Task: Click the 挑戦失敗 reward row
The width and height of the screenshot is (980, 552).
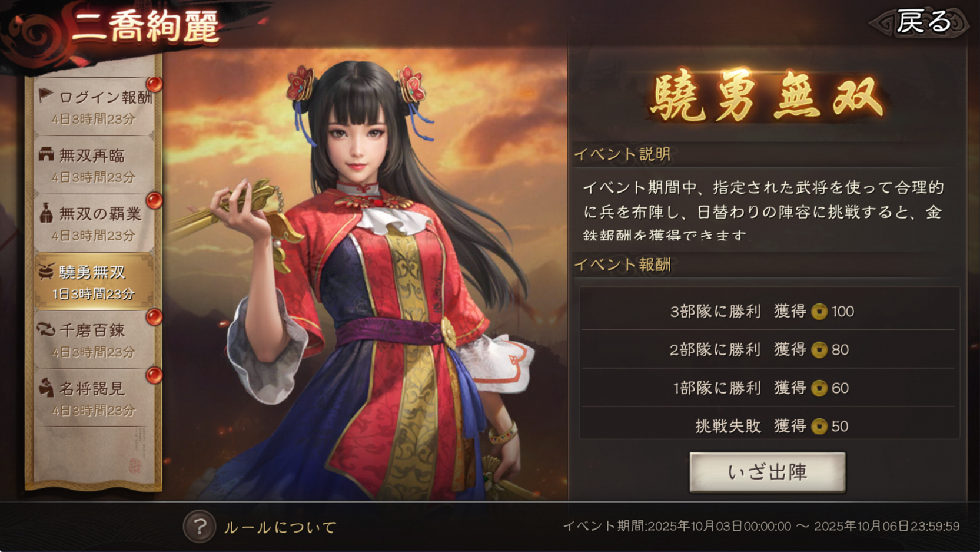Action: click(769, 425)
